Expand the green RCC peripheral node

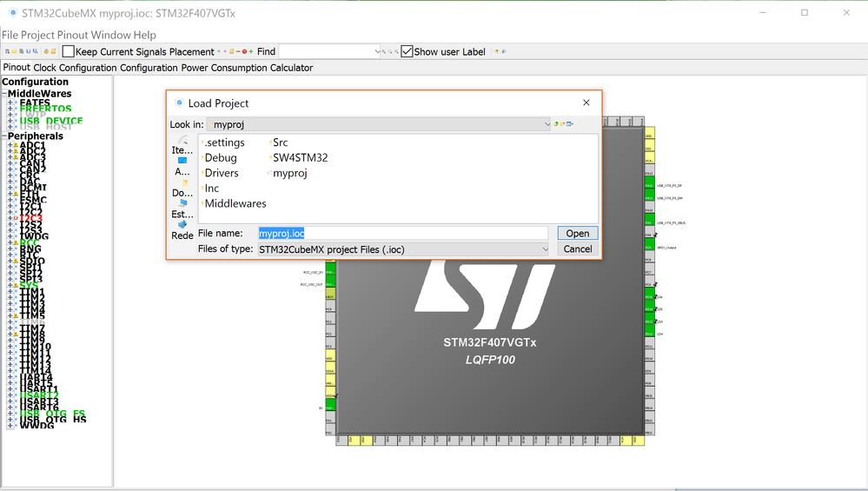tap(10, 242)
